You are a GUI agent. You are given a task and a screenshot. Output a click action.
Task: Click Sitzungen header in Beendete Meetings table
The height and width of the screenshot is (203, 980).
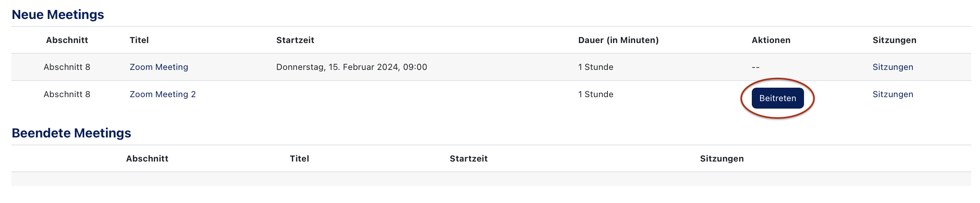(722, 159)
